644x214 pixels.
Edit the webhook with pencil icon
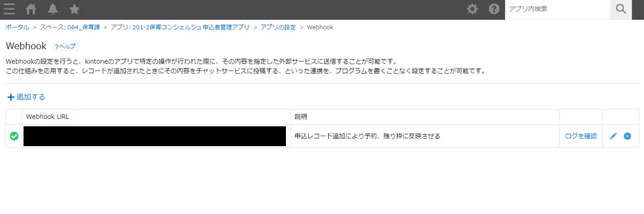pos(613,136)
